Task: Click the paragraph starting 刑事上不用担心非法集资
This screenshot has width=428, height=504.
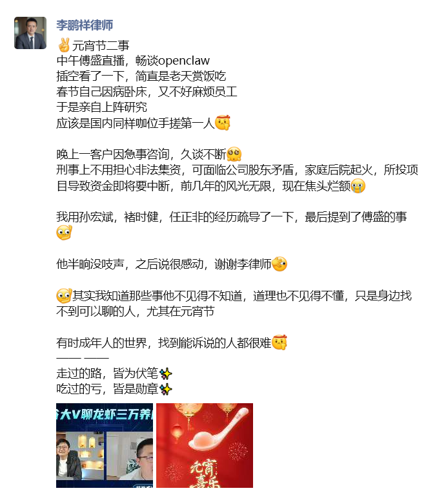Action: coord(237,178)
